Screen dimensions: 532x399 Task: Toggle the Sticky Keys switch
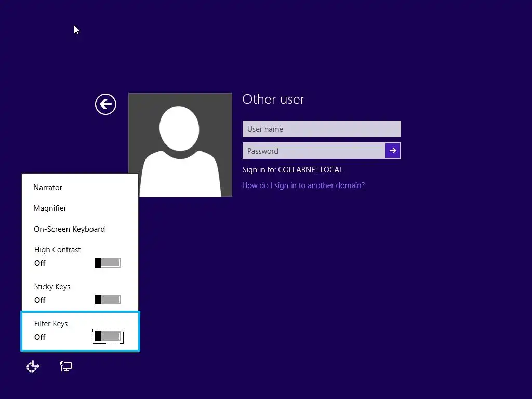coord(108,300)
